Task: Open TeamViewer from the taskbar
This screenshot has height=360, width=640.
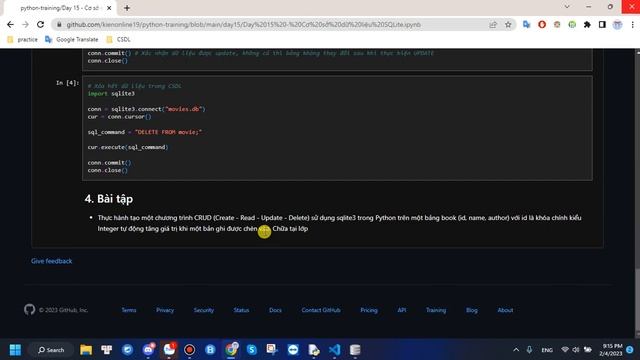Action: (x=293, y=350)
